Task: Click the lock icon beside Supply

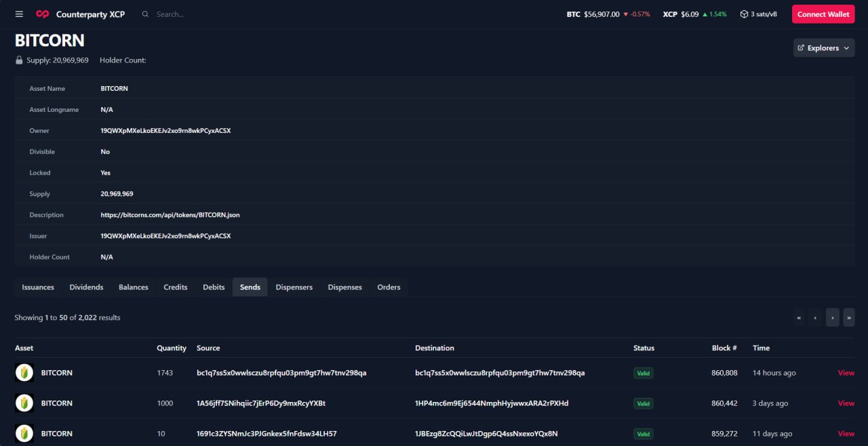Action: [19, 60]
